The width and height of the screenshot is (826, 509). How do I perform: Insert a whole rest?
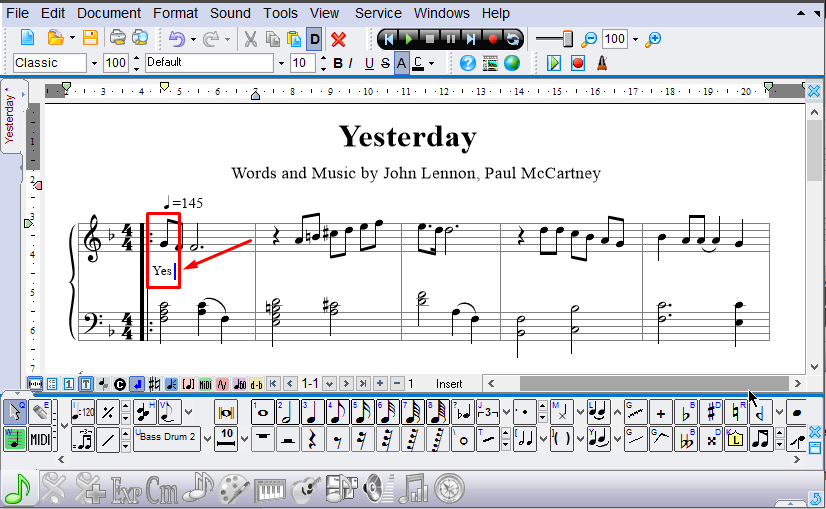click(262, 439)
